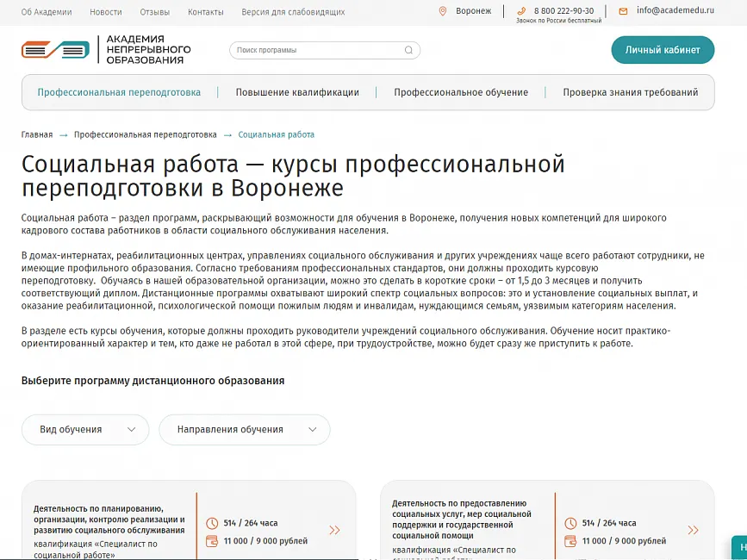747x560 pixels.
Task: Click 11 000 / 9 000 рублей in second card
Action: (624, 541)
